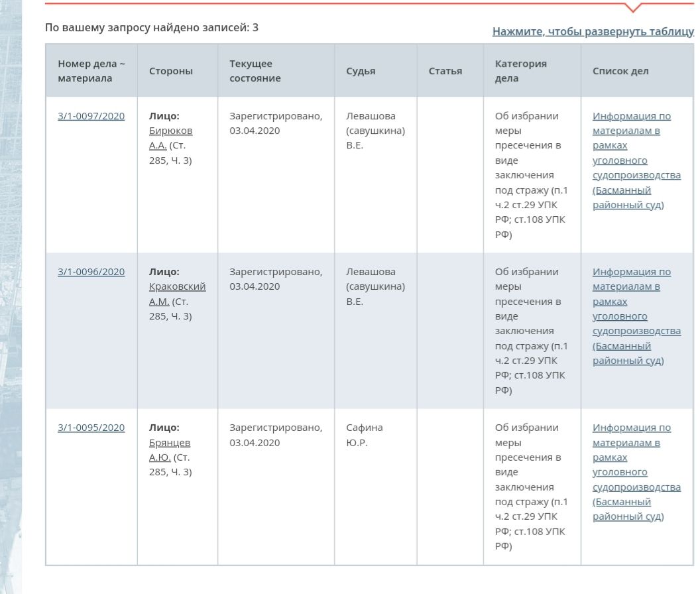700x594 pixels.
Task: Open materials info link for case 0096
Action: 636,316
